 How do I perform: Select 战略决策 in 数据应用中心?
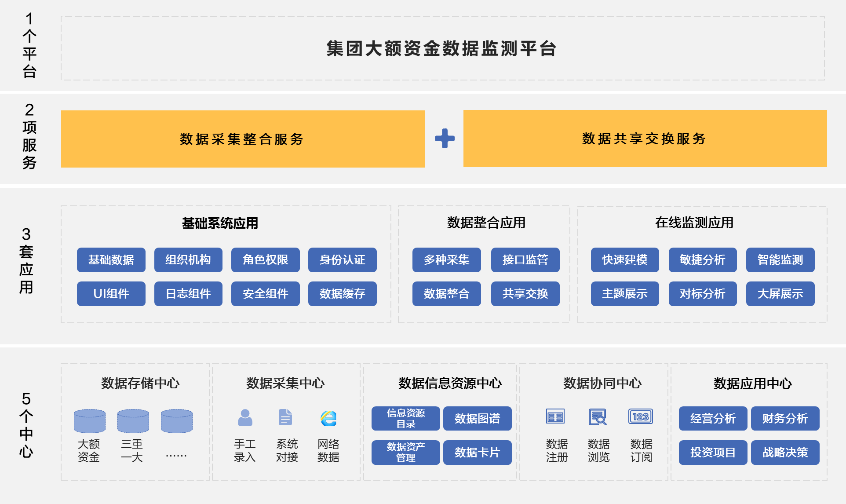pyautogui.click(x=785, y=453)
